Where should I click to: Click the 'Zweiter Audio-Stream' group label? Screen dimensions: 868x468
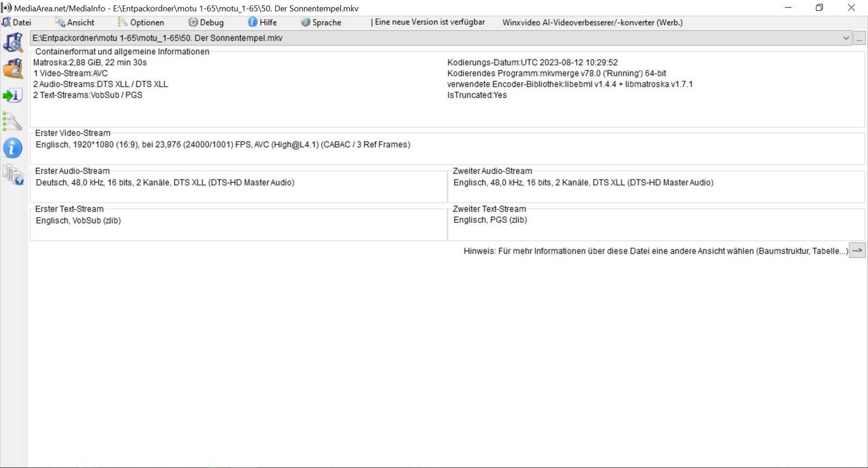click(x=492, y=171)
